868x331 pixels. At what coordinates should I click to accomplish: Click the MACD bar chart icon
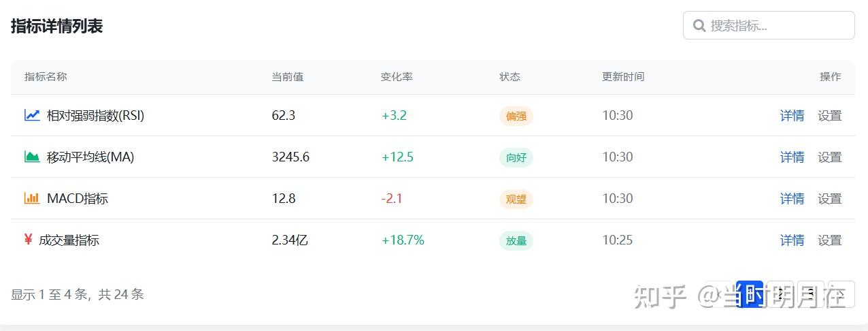click(x=32, y=198)
